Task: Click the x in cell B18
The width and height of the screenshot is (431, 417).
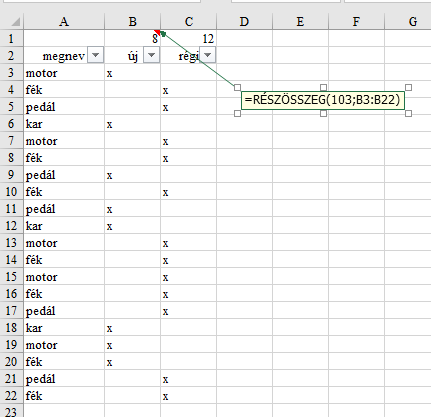Action: pos(109,329)
